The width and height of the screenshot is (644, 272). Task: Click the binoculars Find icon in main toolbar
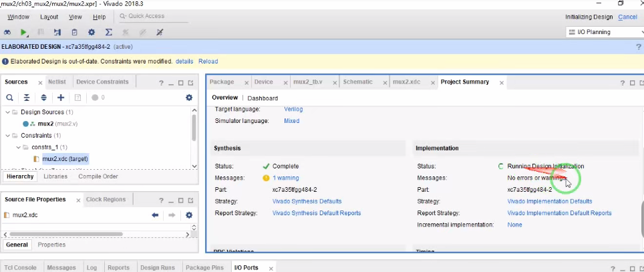(x=7, y=32)
